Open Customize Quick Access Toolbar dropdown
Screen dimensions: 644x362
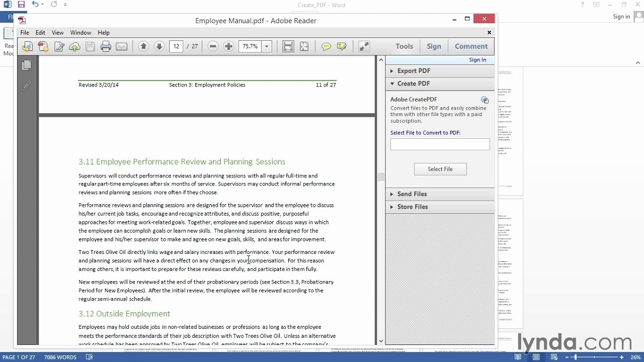65,5
